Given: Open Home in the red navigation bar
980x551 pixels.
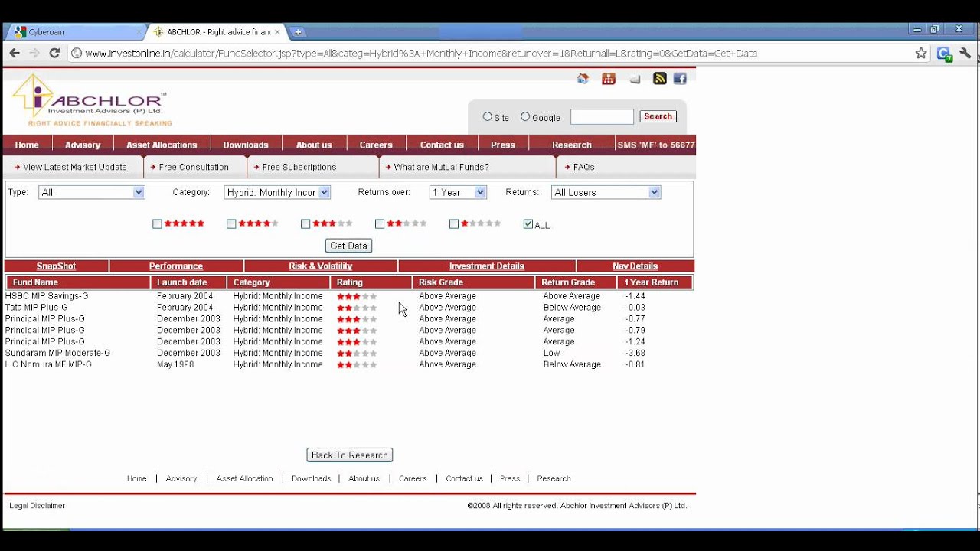Looking at the screenshot, I should click(27, 145).
